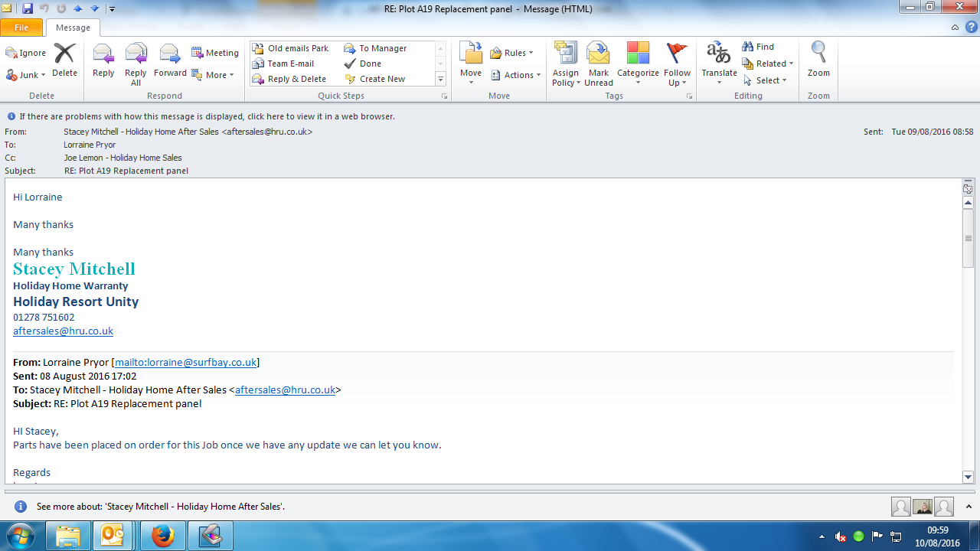Click the Ignore conversation icon
Image resolution: width=980 pixels, height=551 pixels.
pos(11,53)
